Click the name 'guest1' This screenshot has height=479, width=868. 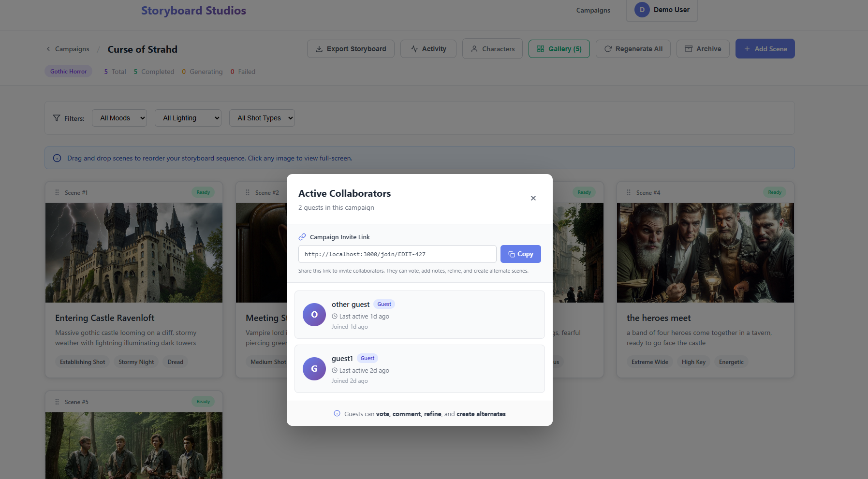point(342,359)
